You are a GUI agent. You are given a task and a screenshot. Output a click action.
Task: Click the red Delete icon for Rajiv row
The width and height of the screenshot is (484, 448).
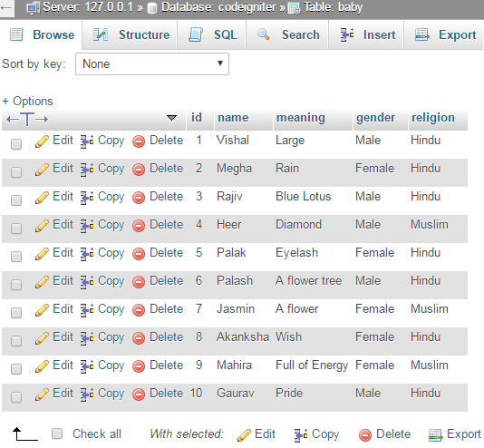click(139, 198)
